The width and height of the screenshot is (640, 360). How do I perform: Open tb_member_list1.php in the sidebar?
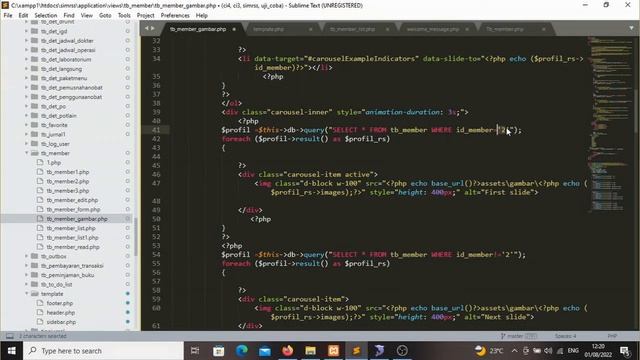(x=72, y=238)
